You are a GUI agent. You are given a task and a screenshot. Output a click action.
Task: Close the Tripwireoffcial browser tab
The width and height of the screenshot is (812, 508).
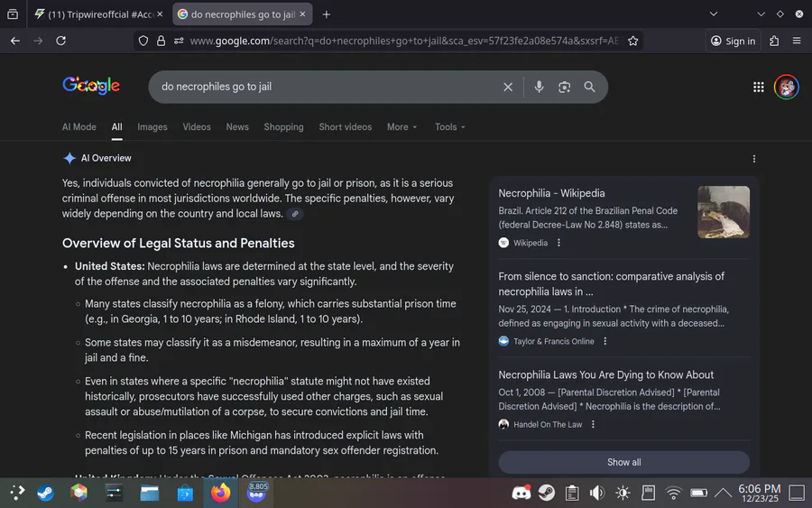point(160,14)
